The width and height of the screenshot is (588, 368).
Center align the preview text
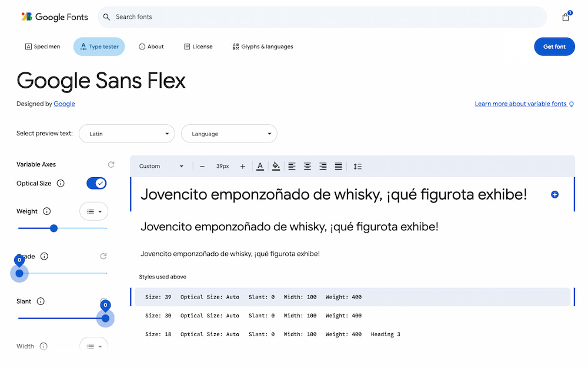click(307, 167)
